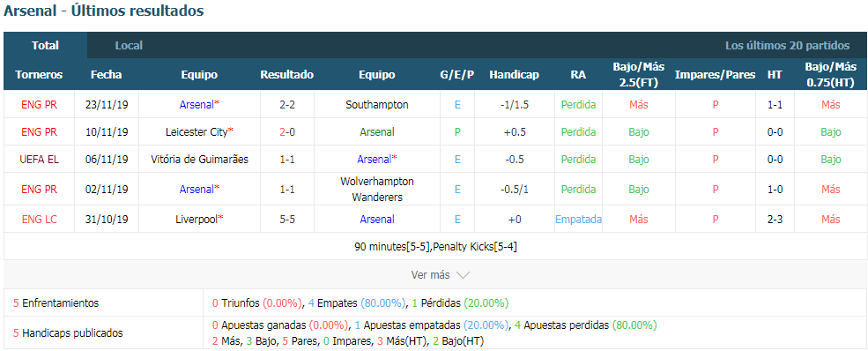Click the Empatada outcome for Liverpool match
The height and width of the screenshot is (351, 868).
coord(578,220)
